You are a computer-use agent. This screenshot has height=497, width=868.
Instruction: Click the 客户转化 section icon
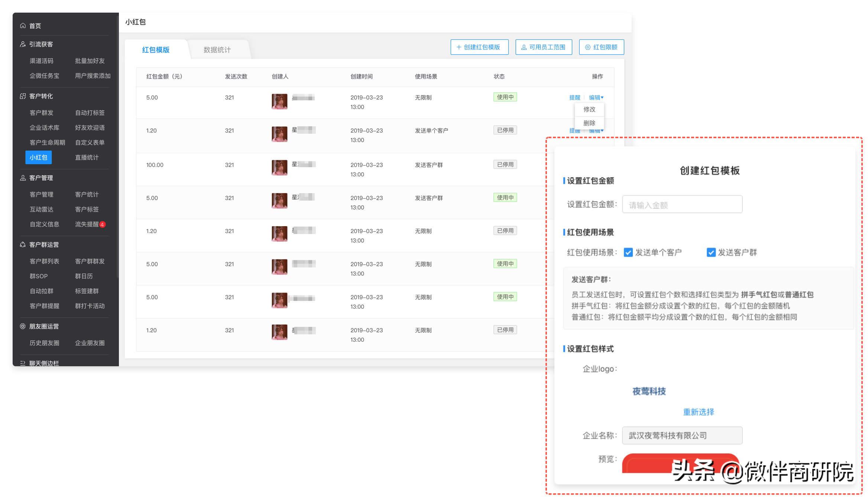tap(22, 96)
